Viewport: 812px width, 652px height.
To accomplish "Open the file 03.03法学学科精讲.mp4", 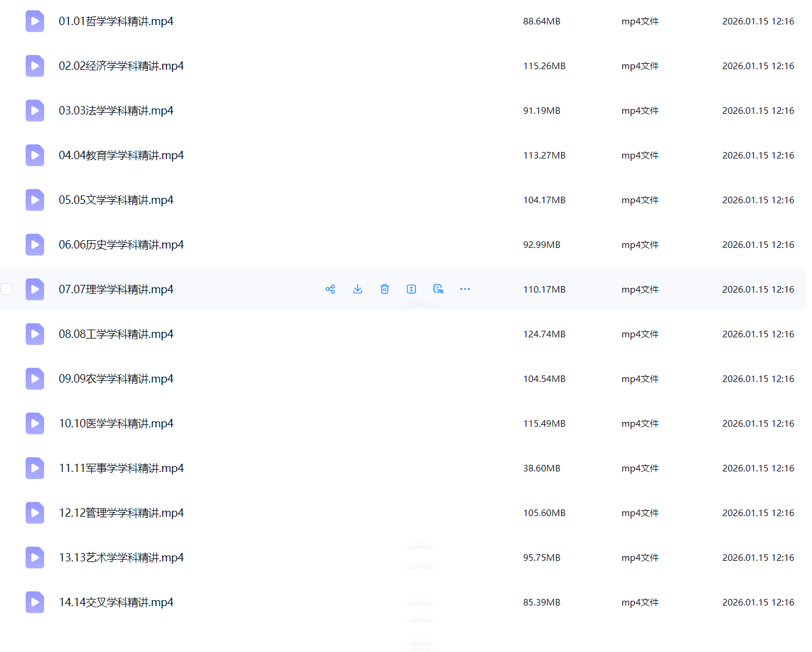I will pos(116,111).
